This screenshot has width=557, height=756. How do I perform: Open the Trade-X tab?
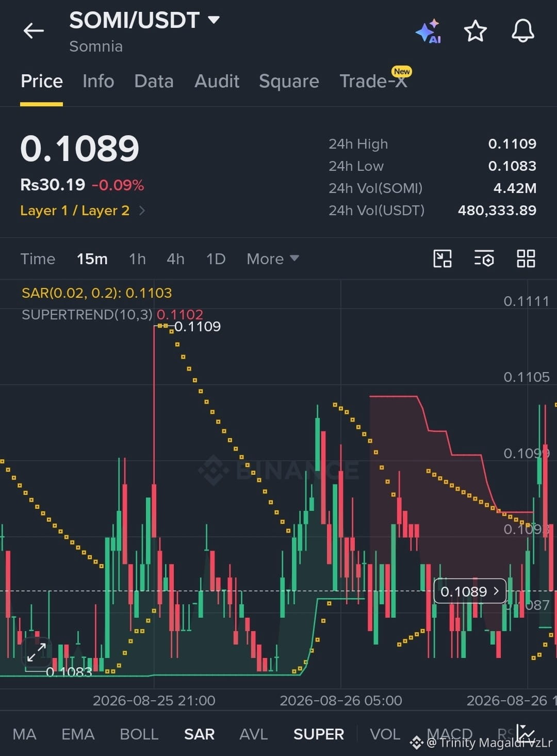(373, 81)
